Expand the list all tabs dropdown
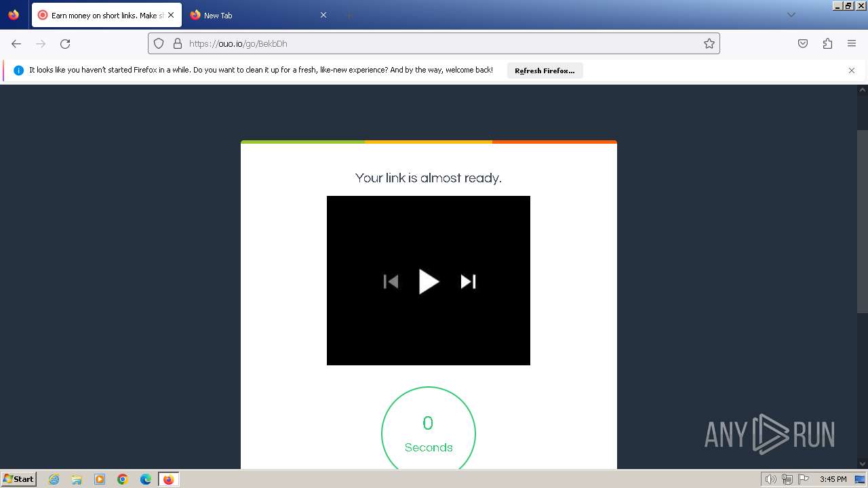 [x=791, y=15]
